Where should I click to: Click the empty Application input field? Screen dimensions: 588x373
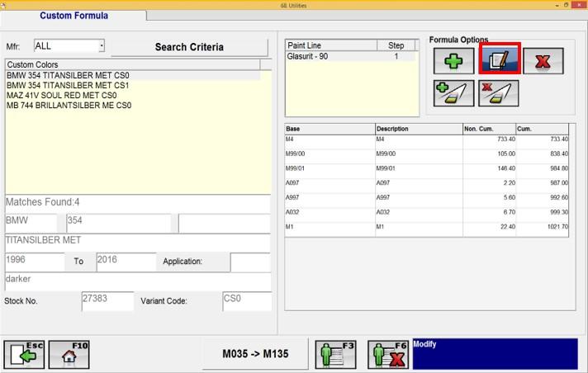point(250,262)
